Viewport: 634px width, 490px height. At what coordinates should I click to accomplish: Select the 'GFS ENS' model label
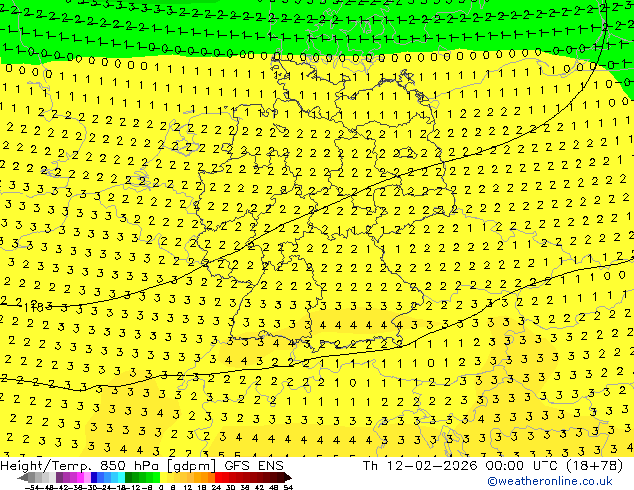click(x=254, y=466)
